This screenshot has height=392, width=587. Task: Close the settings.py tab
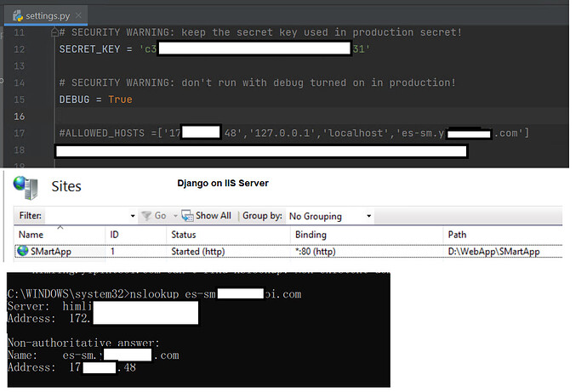78,15
